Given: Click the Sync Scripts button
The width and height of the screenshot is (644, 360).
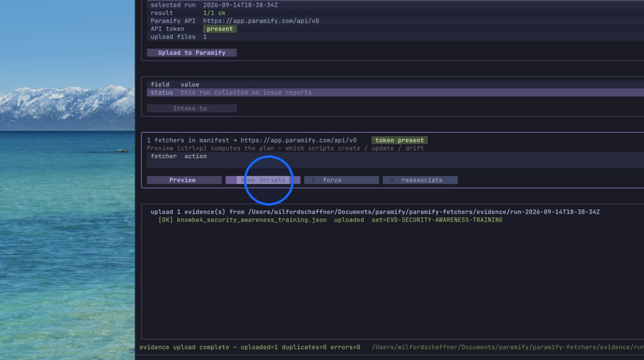Looking at the screenshot, I should tap(263, 180).
